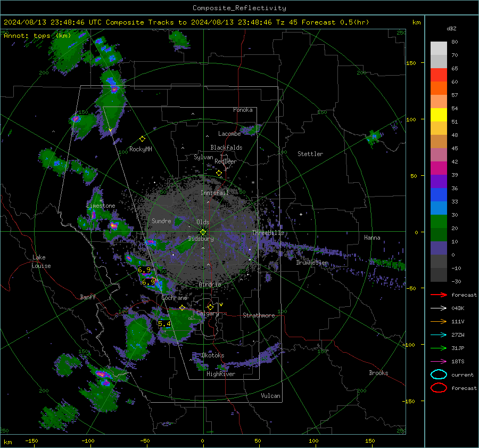Click the RedDeer city label
Screen dimensions: 479x448
[x=226, y=161]
